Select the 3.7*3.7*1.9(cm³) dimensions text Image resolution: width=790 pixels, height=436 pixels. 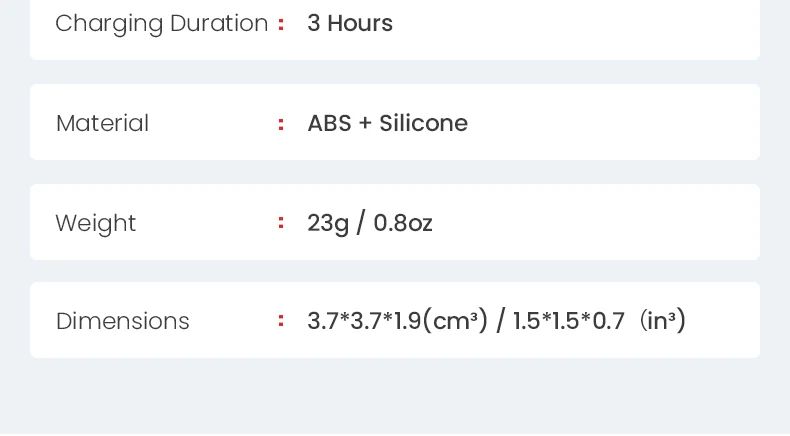click(398, 321)
